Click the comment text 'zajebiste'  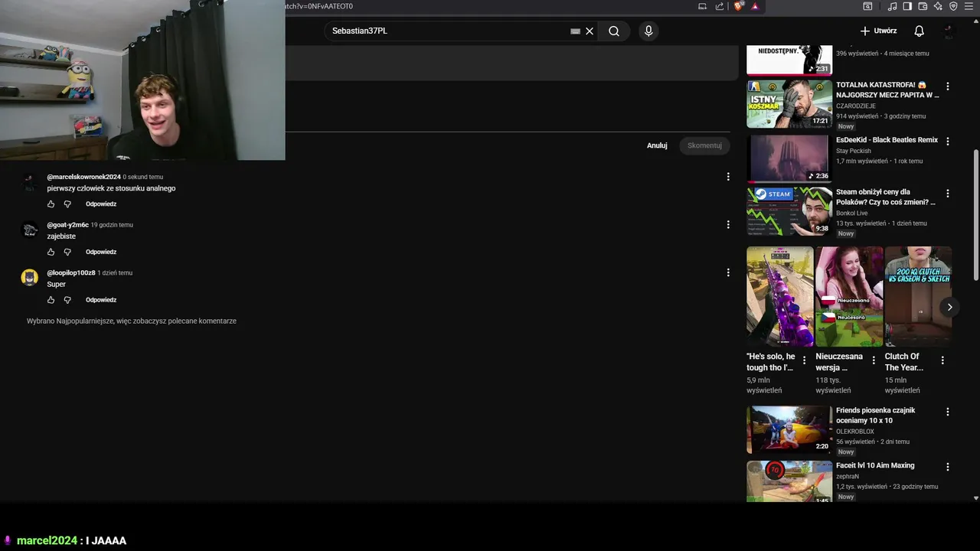pyautogui.click(x=61, y=236)
